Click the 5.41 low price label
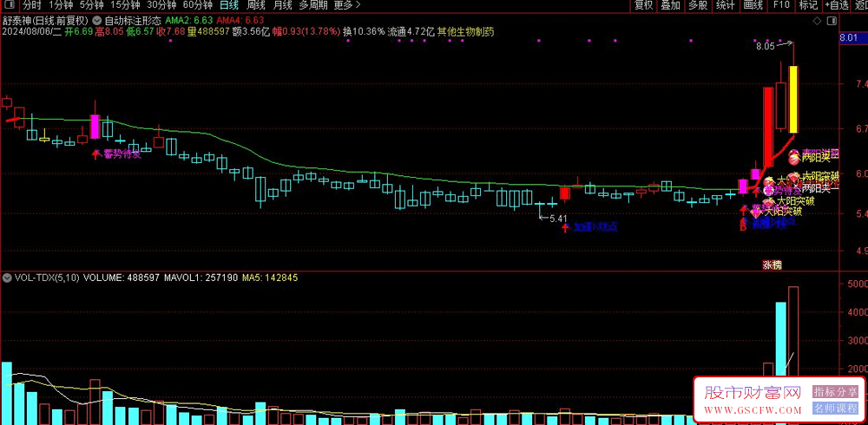 tap(558, 219)
